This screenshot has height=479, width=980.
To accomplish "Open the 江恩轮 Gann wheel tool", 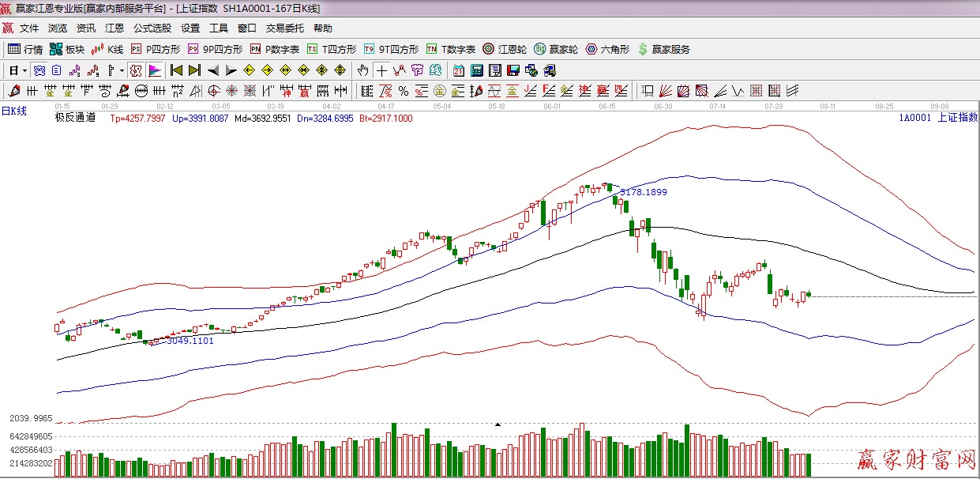I will pyautogui.click(x=505, y=49).
